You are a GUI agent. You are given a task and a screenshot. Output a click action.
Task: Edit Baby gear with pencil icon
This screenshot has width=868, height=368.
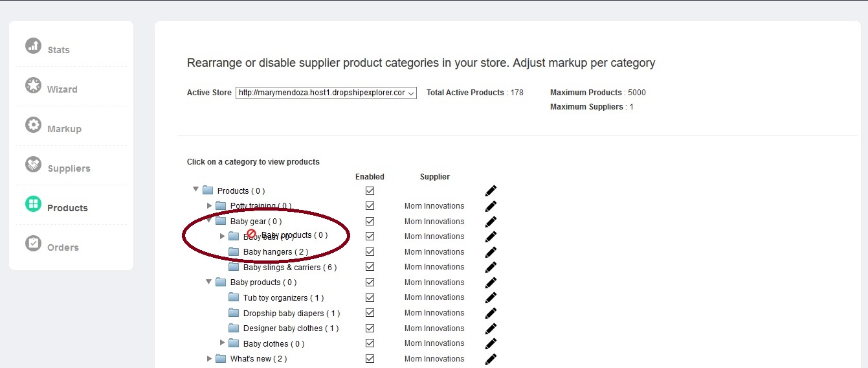[x=491, y=222]
